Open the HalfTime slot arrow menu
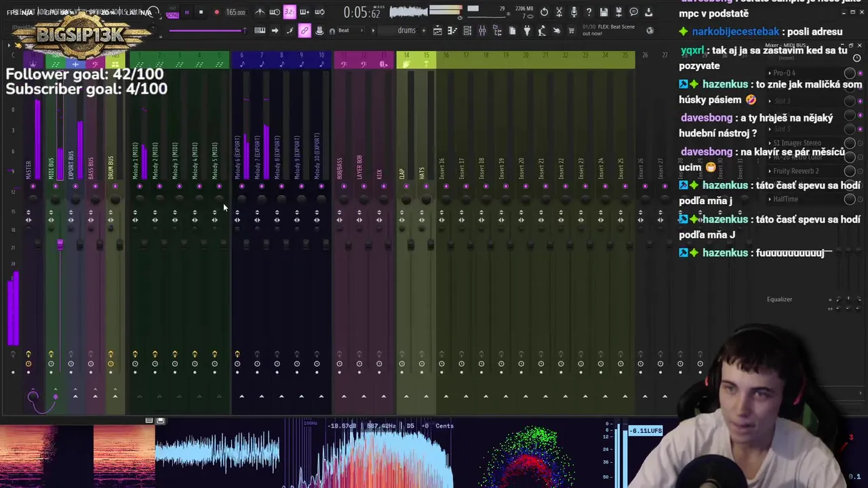 coord(770,199)
